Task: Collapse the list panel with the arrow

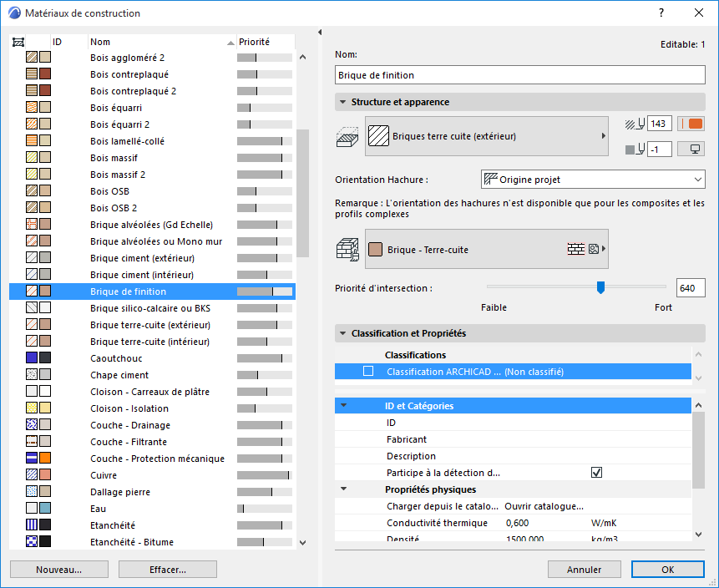Action: 320,32
